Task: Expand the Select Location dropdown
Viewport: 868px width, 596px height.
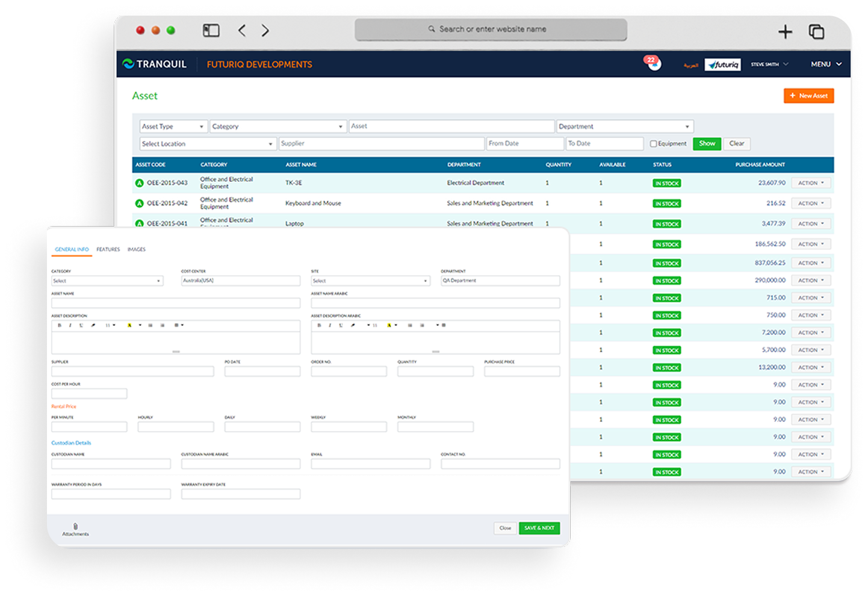Action: (x=208, y=144)
